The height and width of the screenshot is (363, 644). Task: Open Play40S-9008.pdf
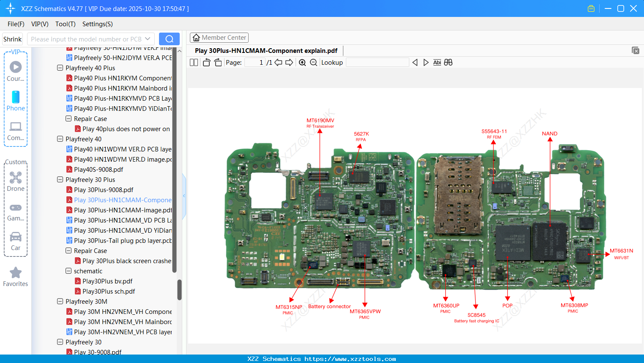pos(95,170)
